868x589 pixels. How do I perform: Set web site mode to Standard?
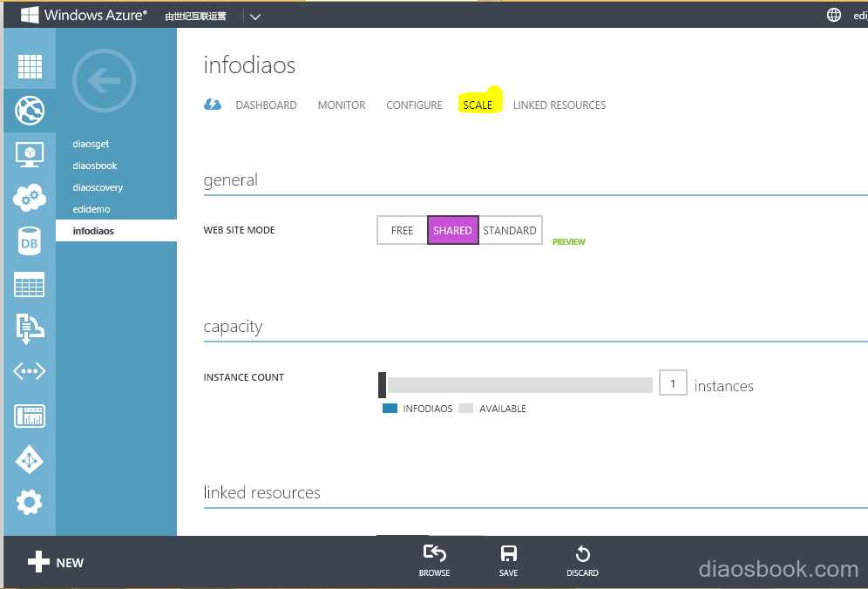[x=510, y=231]
